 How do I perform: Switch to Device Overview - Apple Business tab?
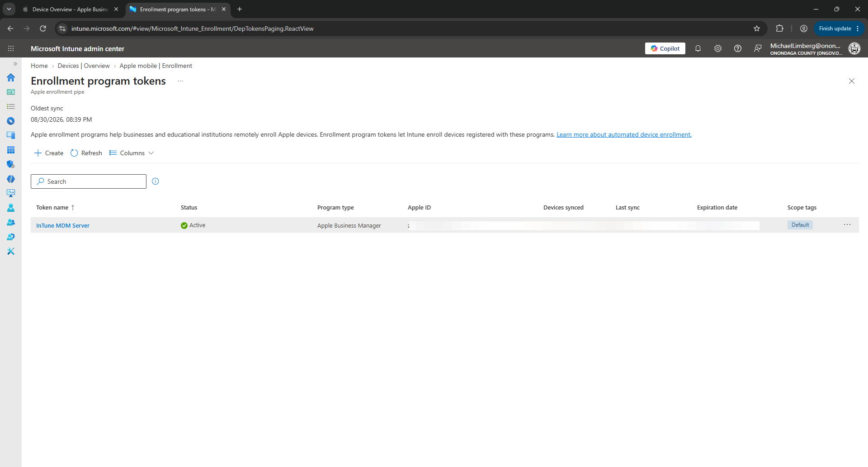[71, 9]
